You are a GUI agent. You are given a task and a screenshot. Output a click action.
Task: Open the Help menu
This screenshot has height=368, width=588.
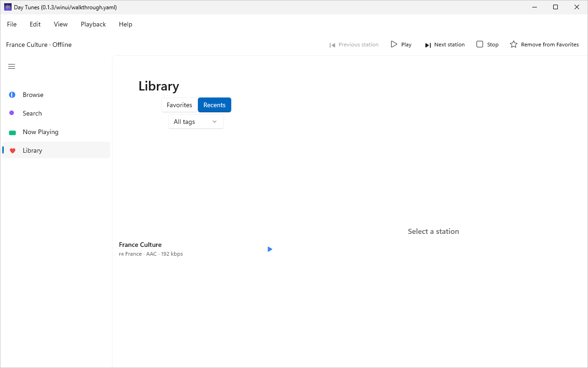coord(125,24)
